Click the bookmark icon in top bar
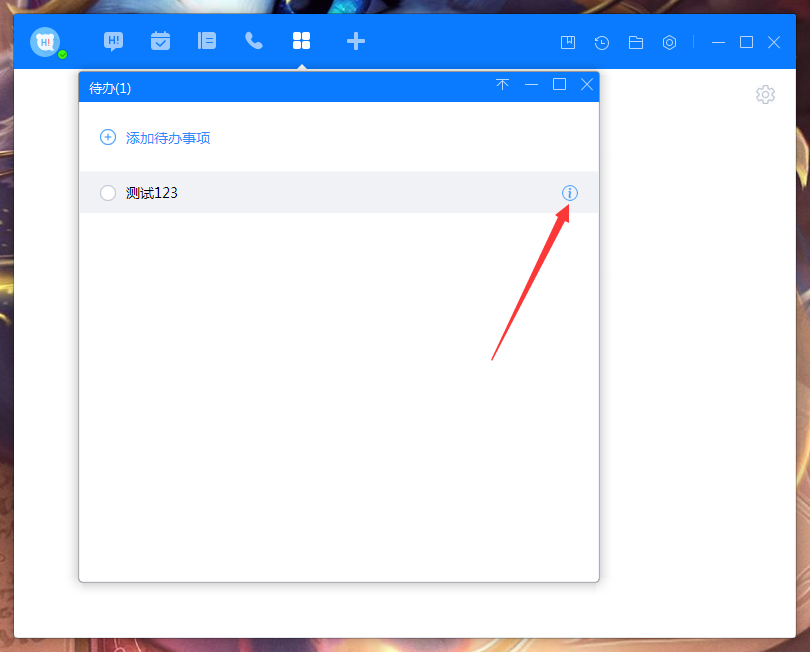Screen dimensions: 810x652 [568, 42]
